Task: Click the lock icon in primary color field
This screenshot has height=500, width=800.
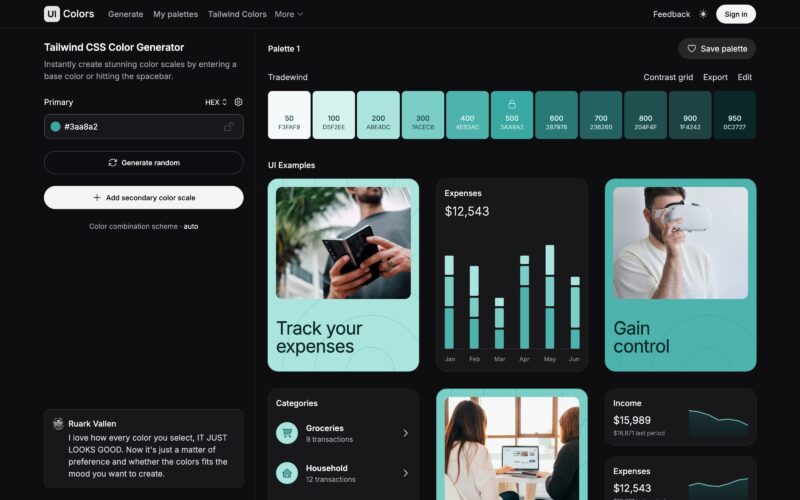Action: point(229,127)
